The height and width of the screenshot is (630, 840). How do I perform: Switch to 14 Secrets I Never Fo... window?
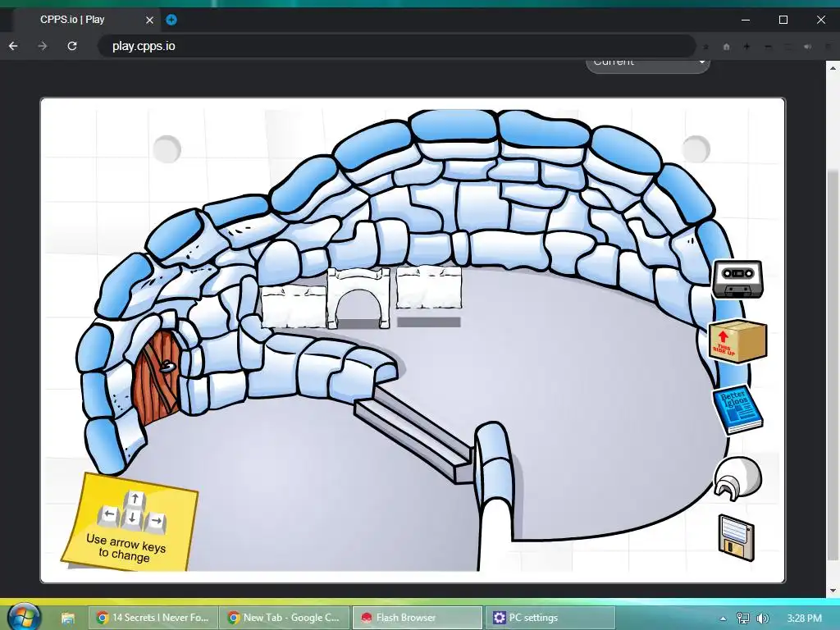pyautogui.click(x=153, y=618)
